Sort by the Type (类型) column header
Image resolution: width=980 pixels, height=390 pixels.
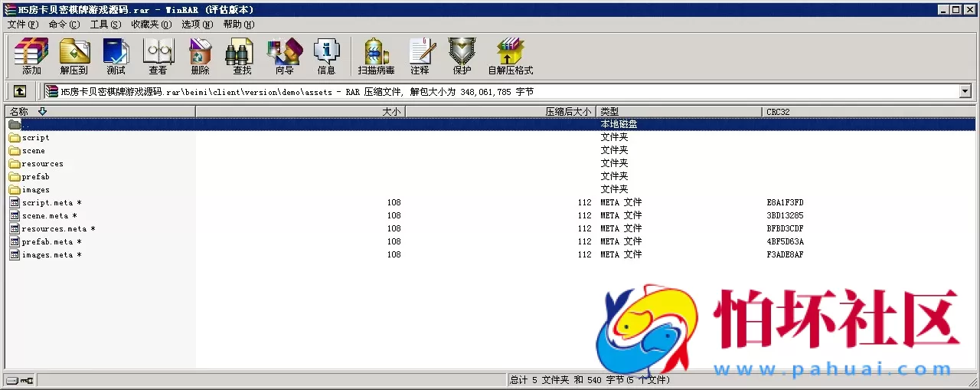coord(680,112)
